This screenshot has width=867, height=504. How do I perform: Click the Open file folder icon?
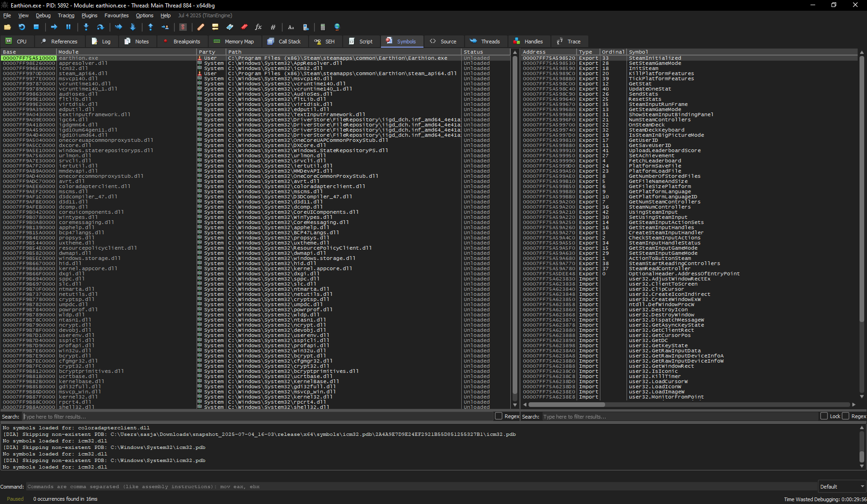coord(7,27)
